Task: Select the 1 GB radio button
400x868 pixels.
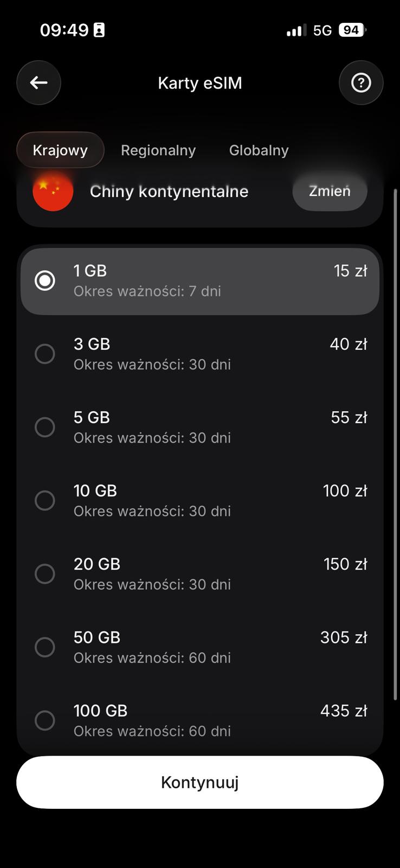Action: (x=45, y=280)
